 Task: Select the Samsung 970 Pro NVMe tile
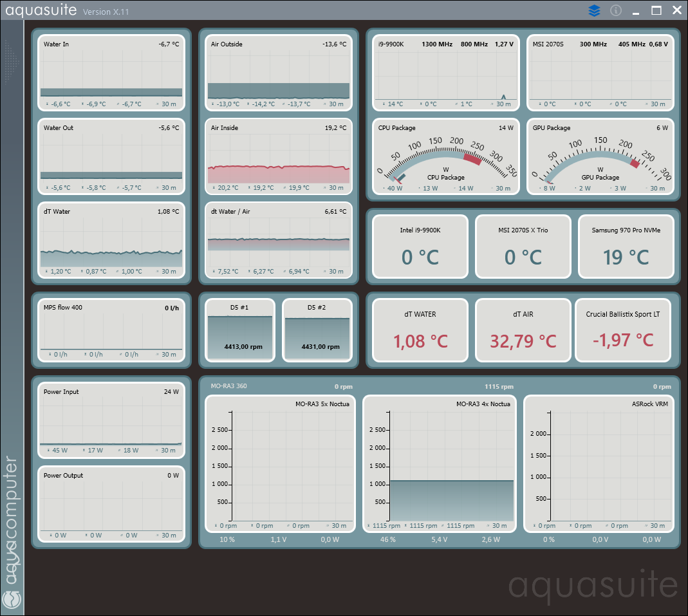pos(626,247)
